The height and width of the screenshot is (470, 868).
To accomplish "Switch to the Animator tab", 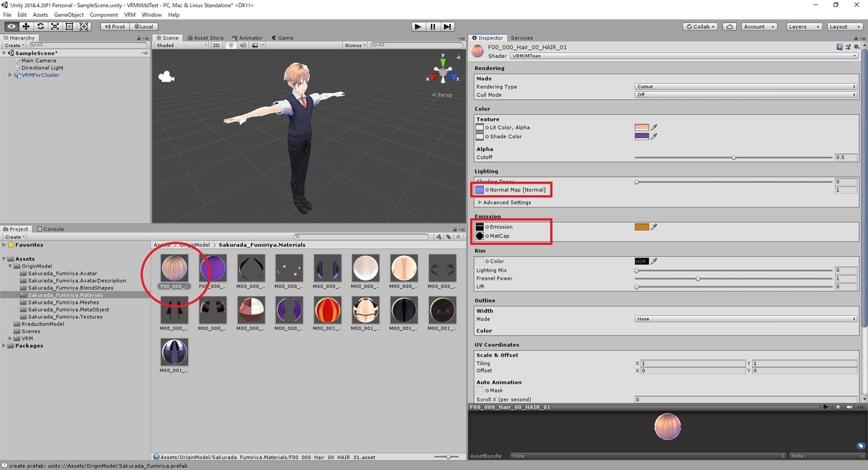I will click(247, 38).
